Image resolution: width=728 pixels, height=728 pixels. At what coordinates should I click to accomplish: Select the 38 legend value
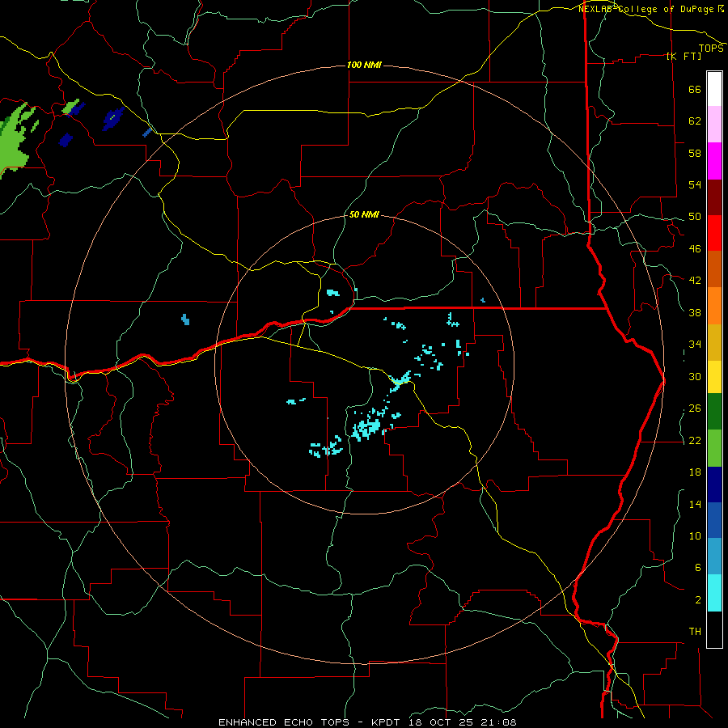(x=695, y=313)
